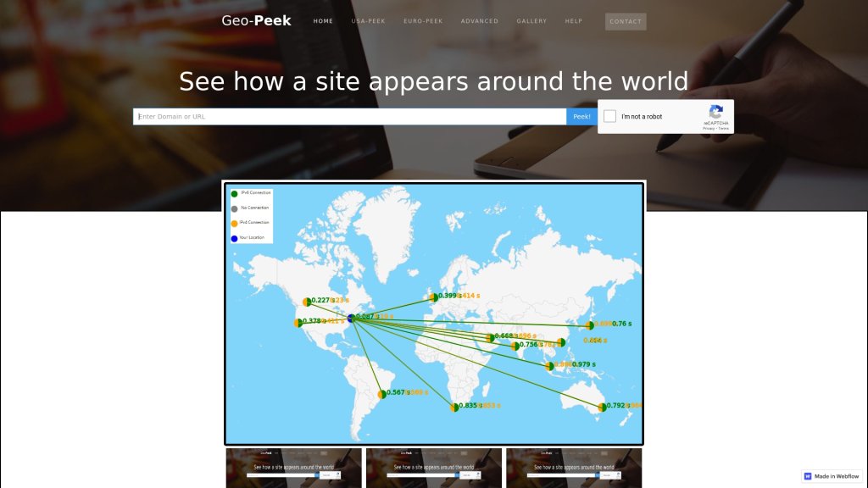Image resolution: width=868 pixels, height=488 pixels.
Task: Select the UK marker labeled 0.399 s
Action: click(x=433, y=297)
